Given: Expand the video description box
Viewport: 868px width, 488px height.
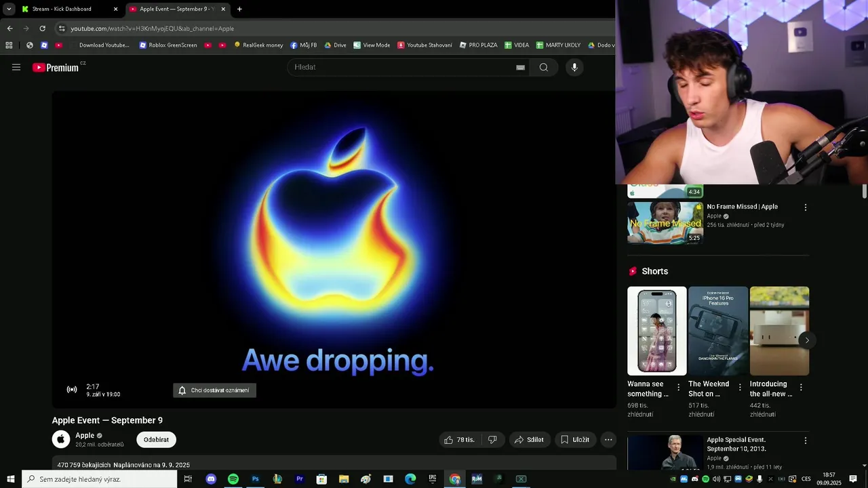Looking at the screenshot, I should [x=334, y=464].
